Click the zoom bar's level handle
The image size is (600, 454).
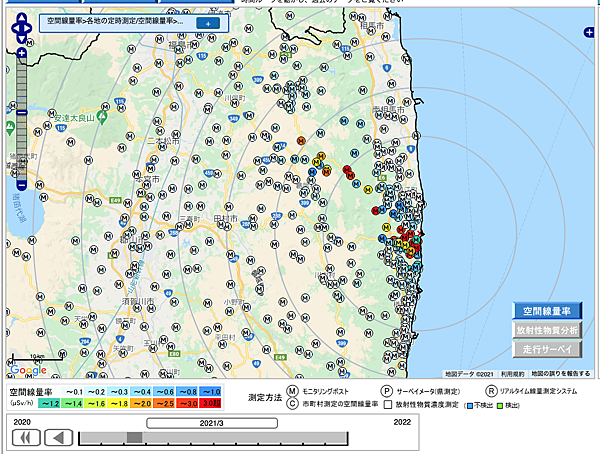[x=22, y=113]
